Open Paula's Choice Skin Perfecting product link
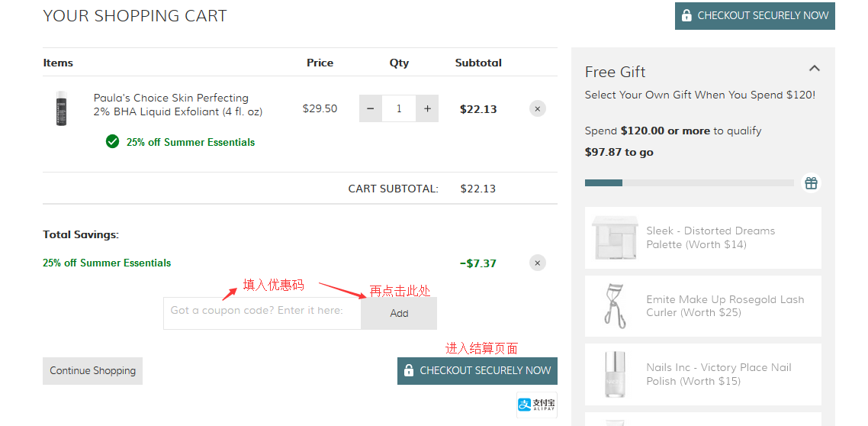This screenshot has width=868, height=426. (x=178, y=105)
